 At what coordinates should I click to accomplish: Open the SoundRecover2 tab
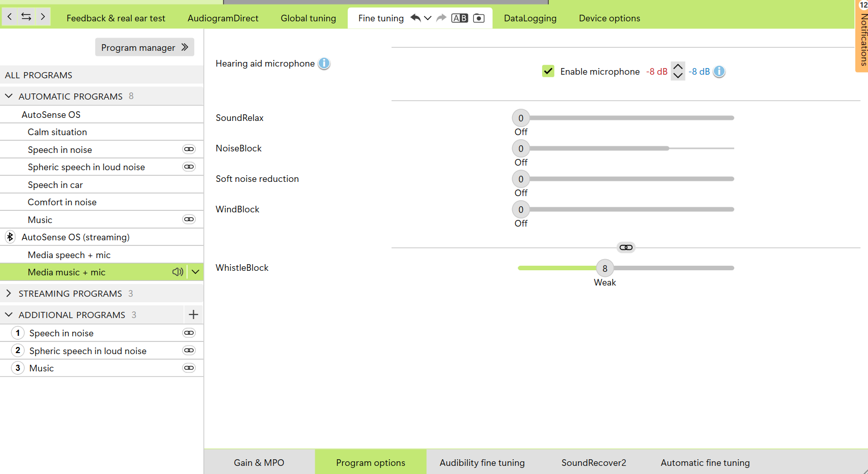[x=594, y=462]
